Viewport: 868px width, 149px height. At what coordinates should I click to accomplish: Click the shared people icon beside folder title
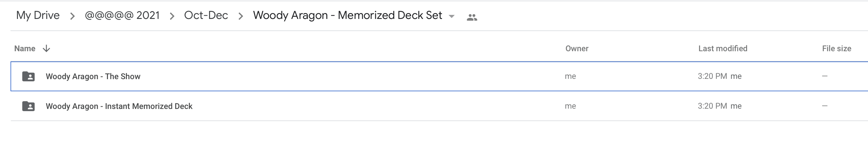[472, 17]
